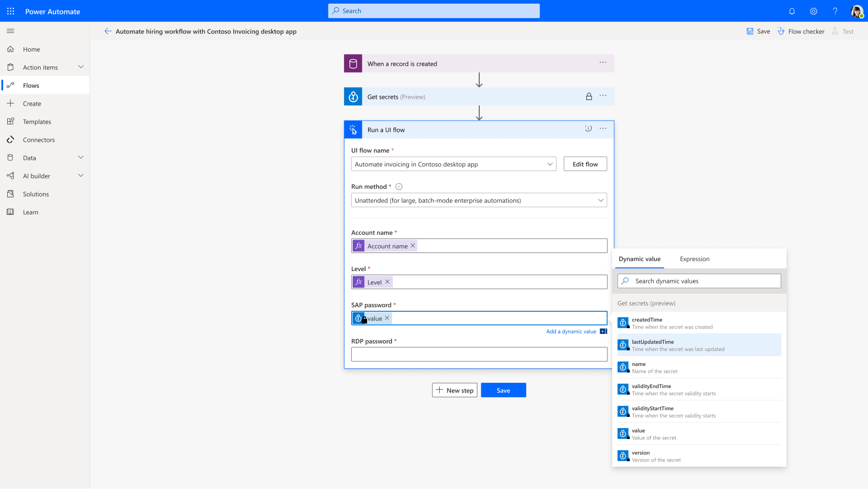Click the blue Save button below flow
Screen dimensions: 868x489
(504, 390)
